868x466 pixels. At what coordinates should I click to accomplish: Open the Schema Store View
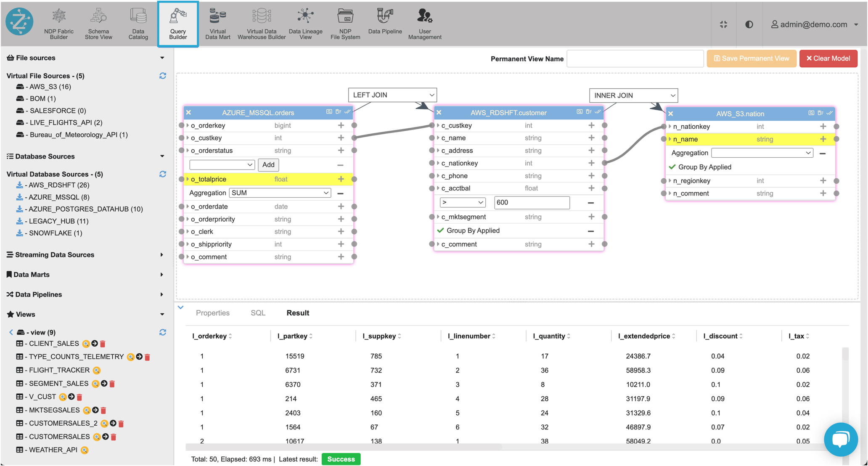98,24
